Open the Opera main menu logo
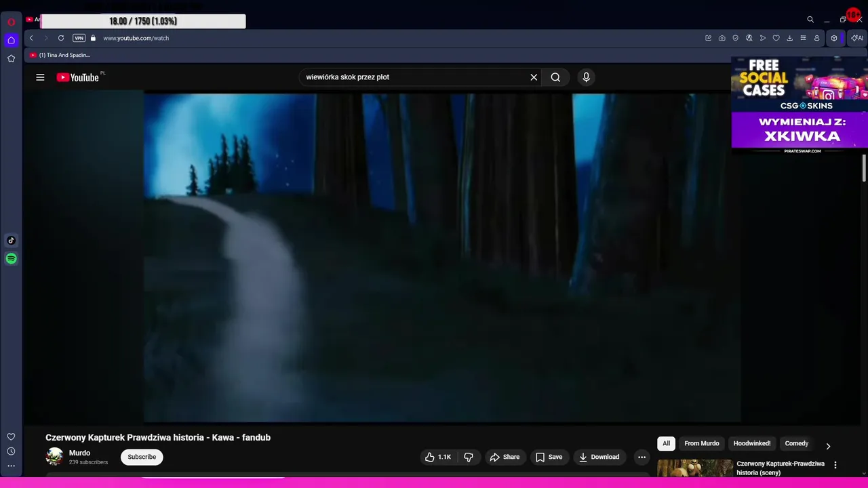 point(11,22)
